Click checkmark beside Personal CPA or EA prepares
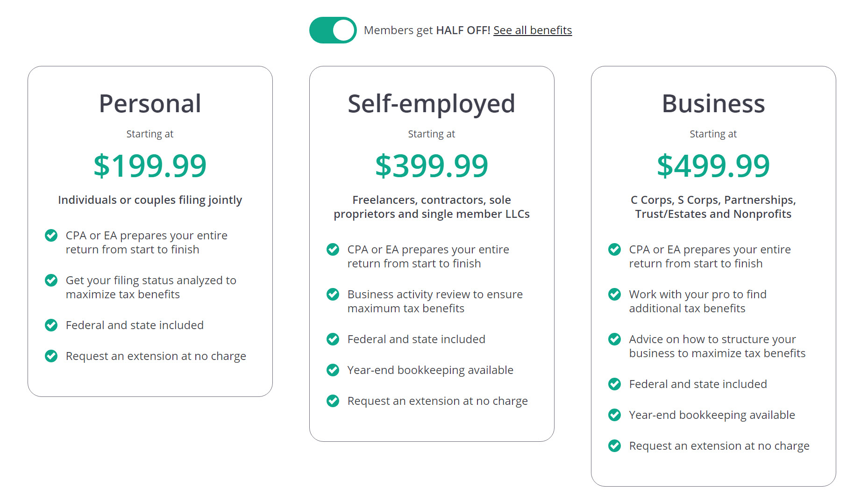The height and width of the screenshot is (496, 868). pyautogui.click(x=51, y=236)
